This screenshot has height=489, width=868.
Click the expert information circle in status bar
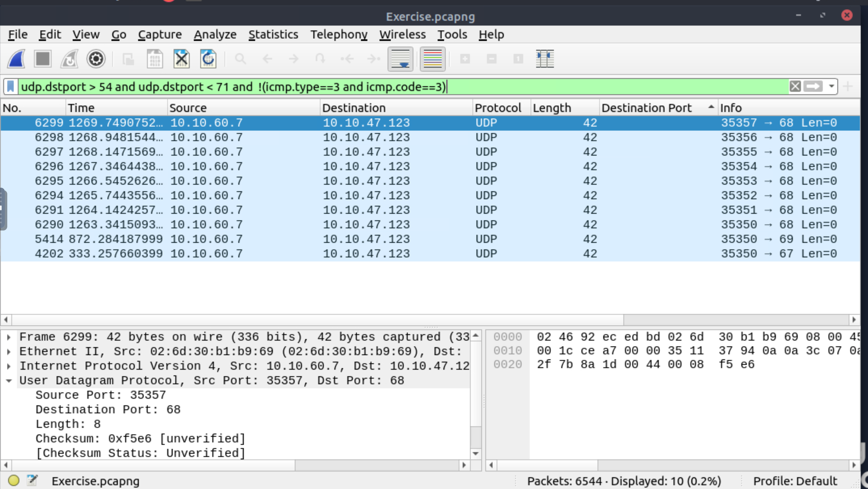(x=14, y=481)
